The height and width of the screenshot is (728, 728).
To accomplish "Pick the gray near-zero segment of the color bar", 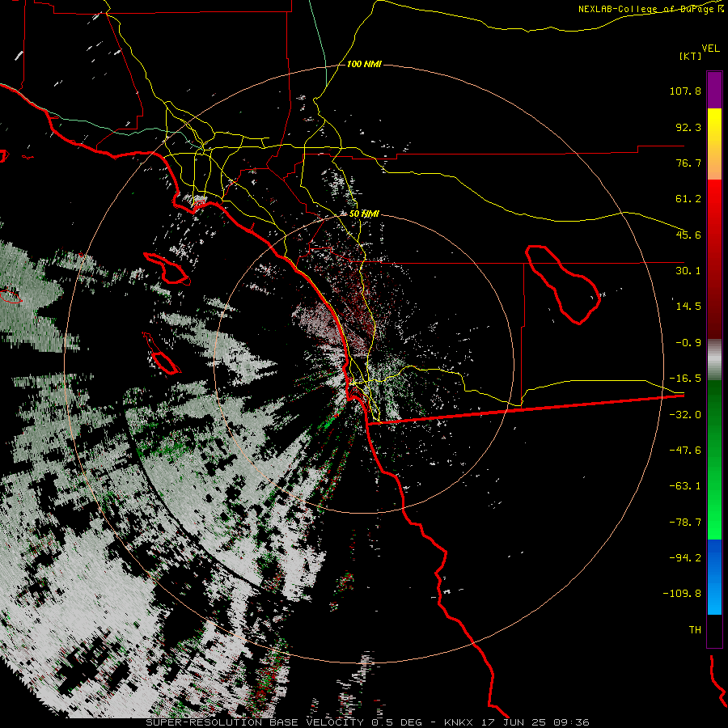I will [x=714, y=360].
